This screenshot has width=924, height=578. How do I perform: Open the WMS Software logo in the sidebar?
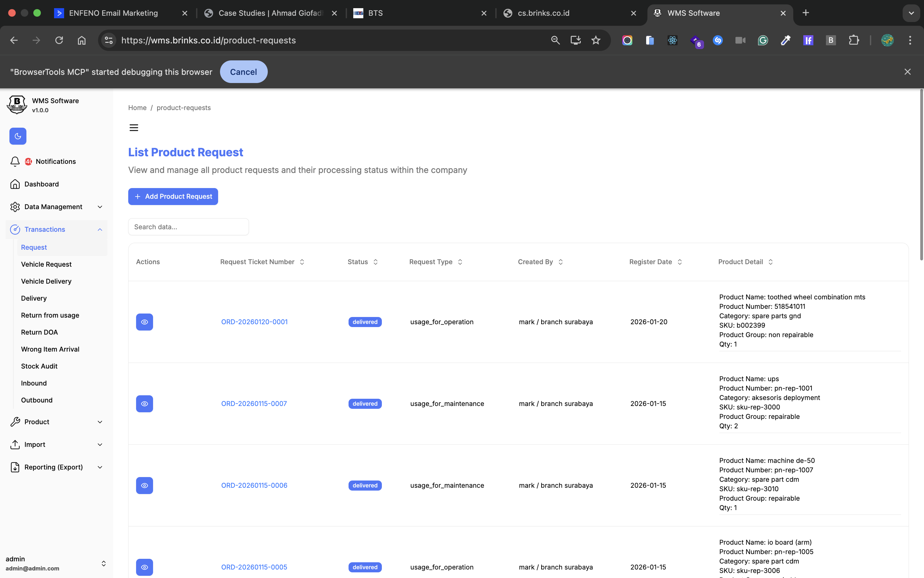(x=17, y=105)
